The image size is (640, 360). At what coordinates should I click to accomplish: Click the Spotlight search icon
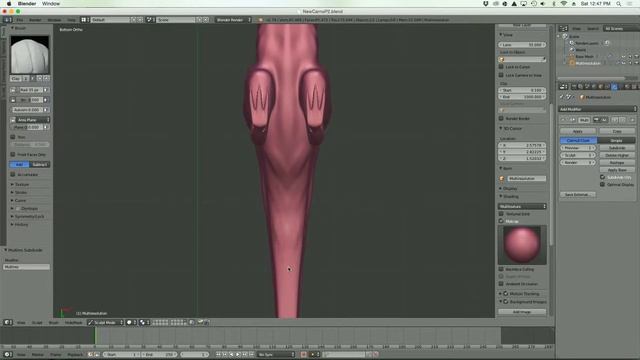click(x=619, y=4)
